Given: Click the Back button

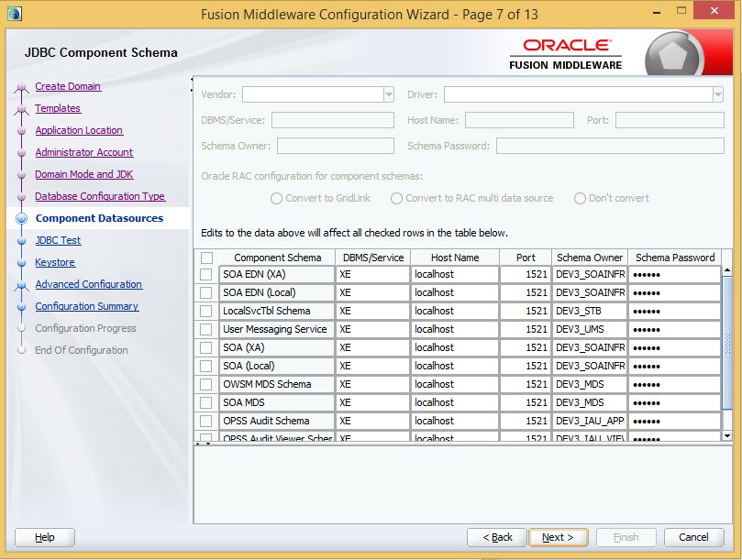Looking at the screenshot, I should [497, 537].
